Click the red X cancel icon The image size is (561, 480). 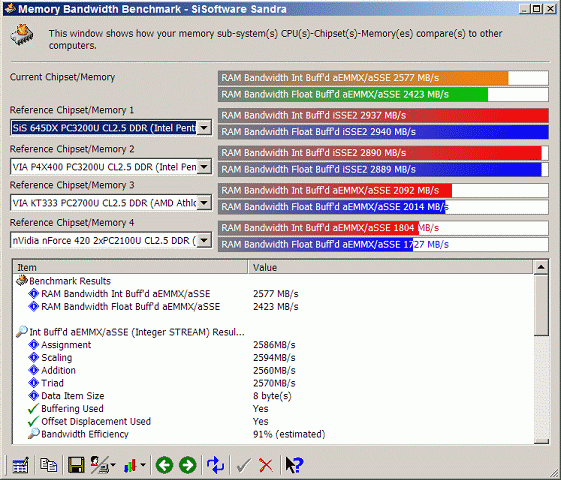pos(266,465)
